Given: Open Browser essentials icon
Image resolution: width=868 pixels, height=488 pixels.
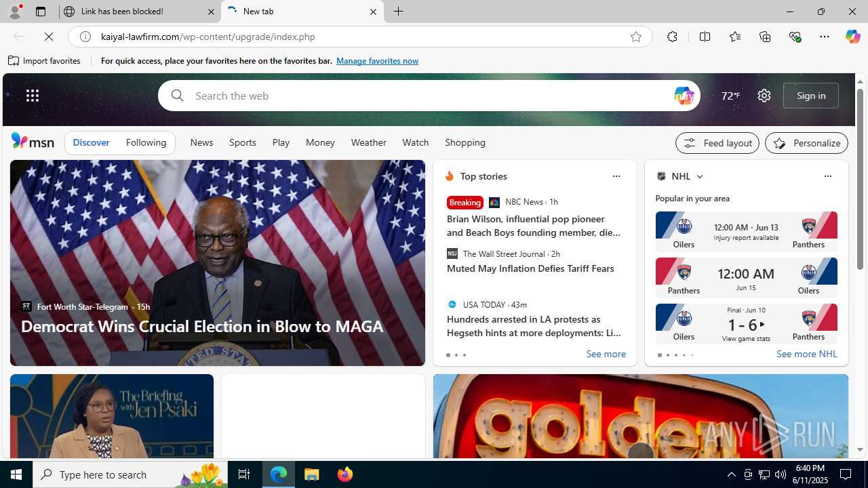Looking at the screenshot, I should click(795, 37).
